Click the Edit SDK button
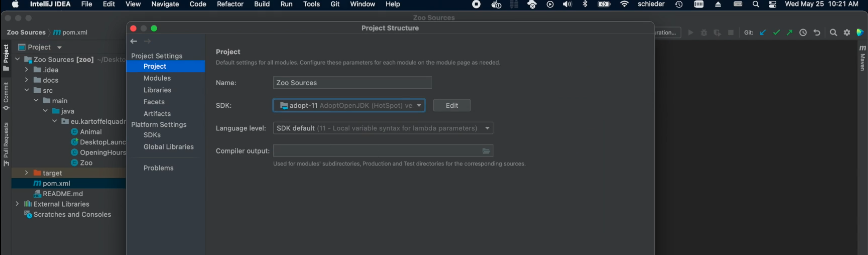868x255 pixels. point(451,105)
